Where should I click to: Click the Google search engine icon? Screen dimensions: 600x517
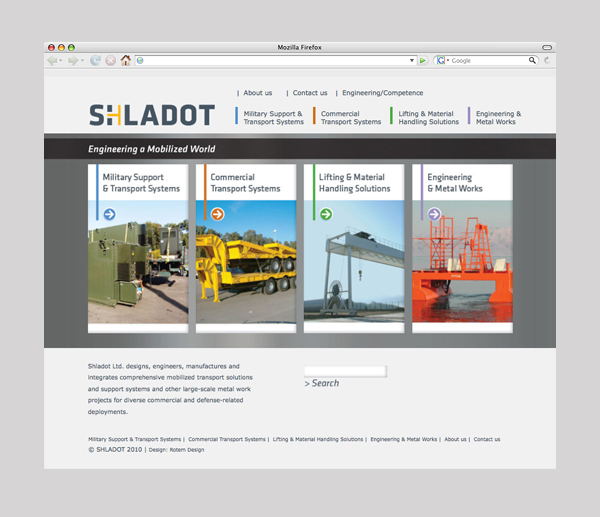point(441,60)
